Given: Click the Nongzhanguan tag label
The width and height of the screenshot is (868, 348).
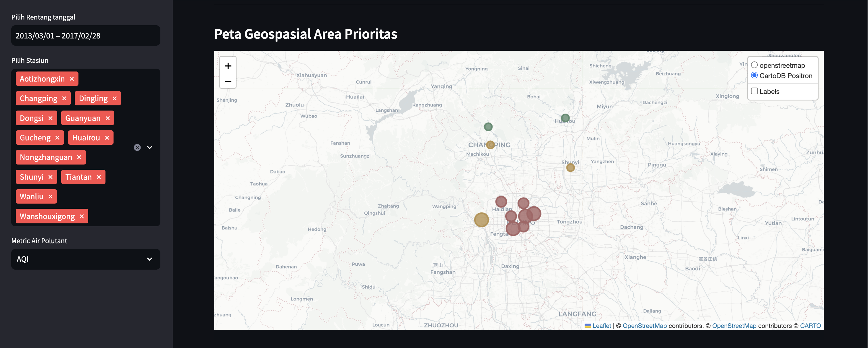Looking at the screenshot, I should 46,157.
